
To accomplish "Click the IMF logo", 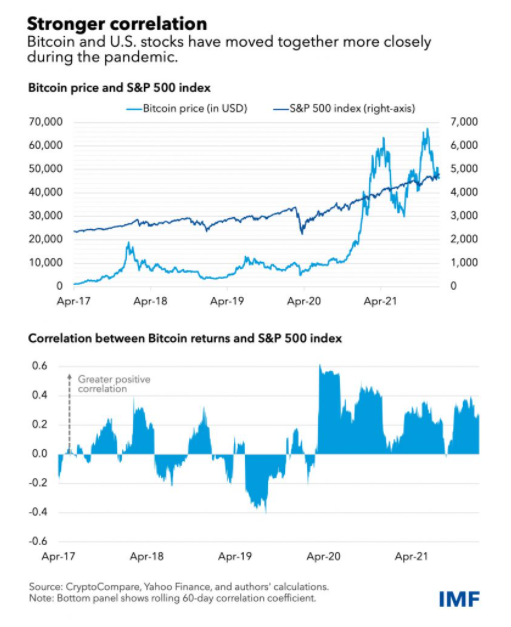I will pos(459,599).
